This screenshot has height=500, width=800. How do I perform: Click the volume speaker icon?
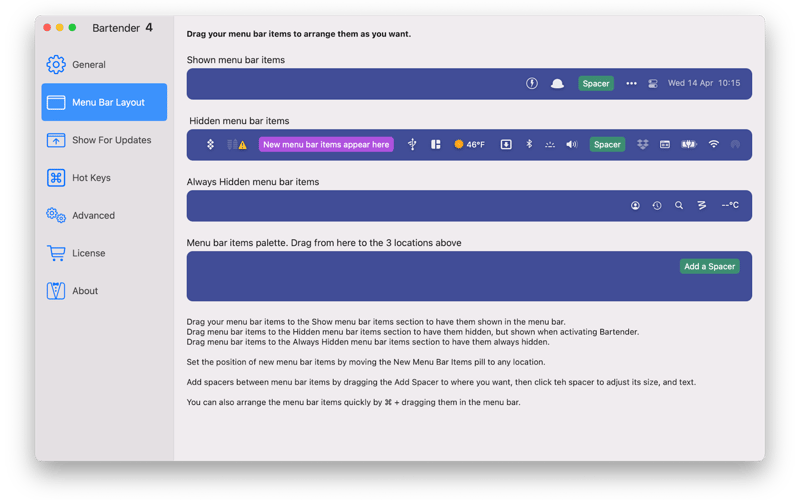click(571, 144)
